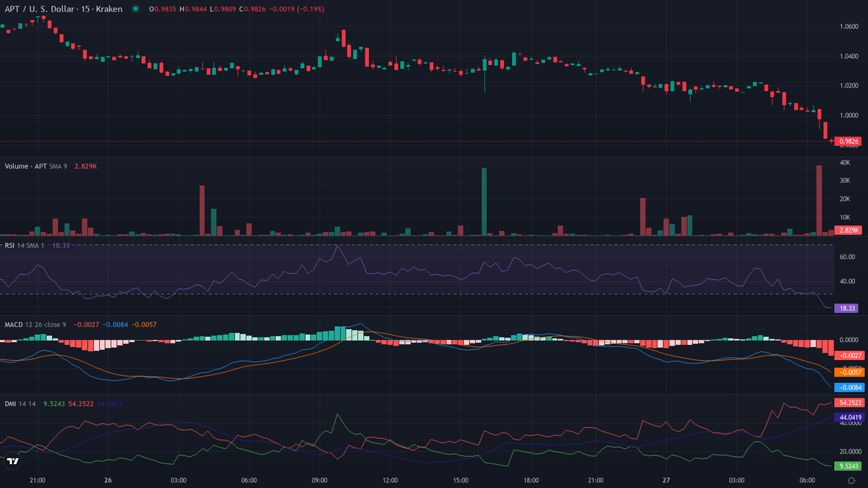This screenshot has height=488, width=868.
Task: Click the blue −0.0084 MACD tag on the axis
Action: [849, 388]
